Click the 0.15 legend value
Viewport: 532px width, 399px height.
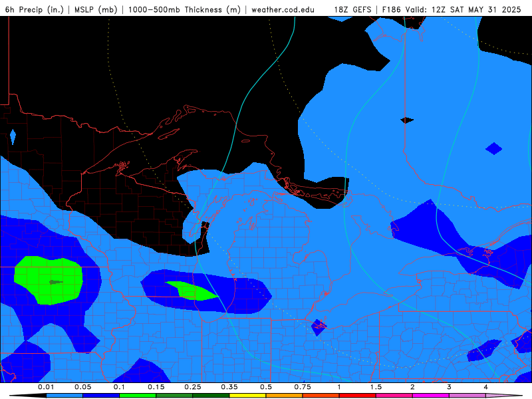coord(156,387)
